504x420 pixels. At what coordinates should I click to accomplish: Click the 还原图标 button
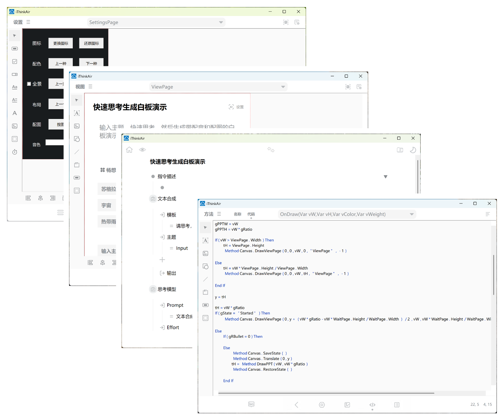click(91, 43)
